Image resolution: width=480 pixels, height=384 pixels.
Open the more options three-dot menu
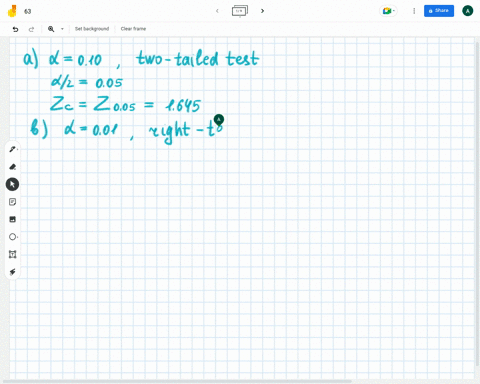tap(414, 11)
